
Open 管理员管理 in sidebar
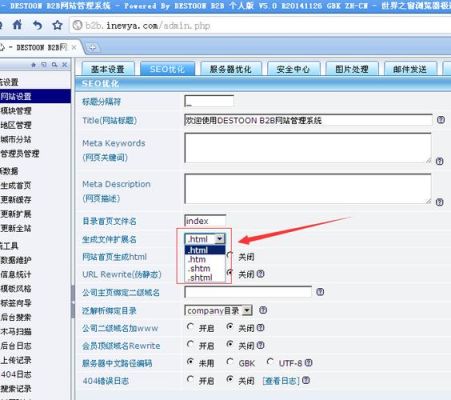pyautogui.click(x=20, y=154)
